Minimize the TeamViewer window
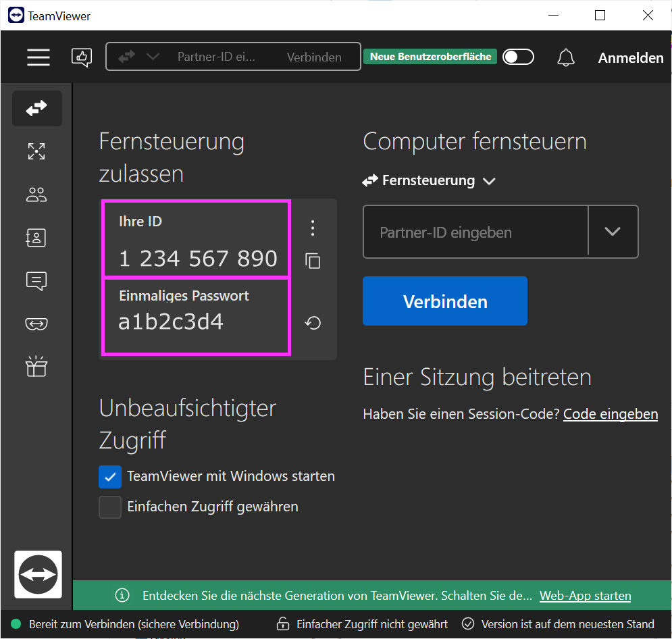The height and width of the screenshot is (639, 672). pyautogui.click(x=553, y=16)
